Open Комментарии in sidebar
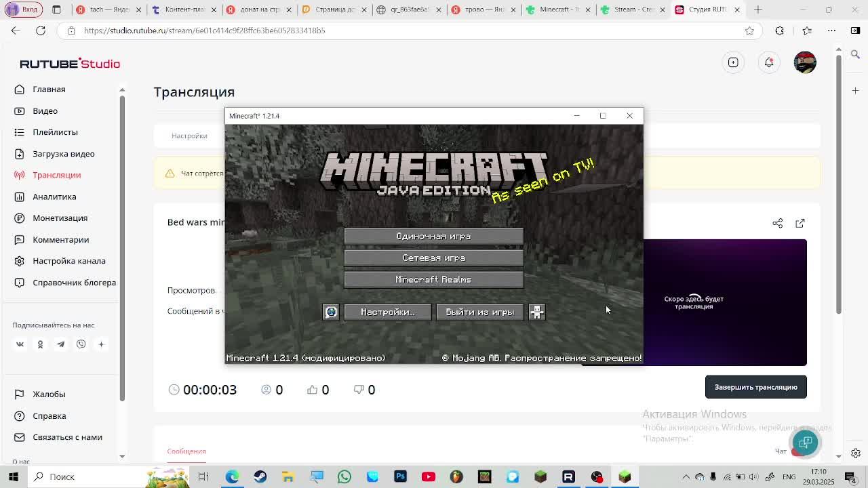Screen dimensions: 868x488 coord(60,240)
